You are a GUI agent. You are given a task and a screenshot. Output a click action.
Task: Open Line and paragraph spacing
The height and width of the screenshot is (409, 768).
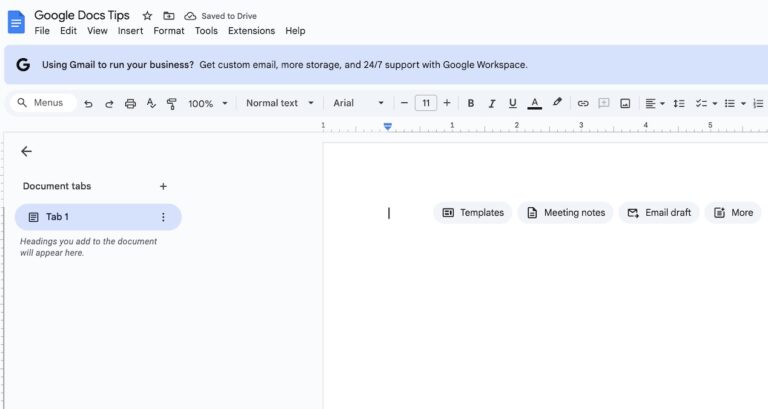(679, 103)
